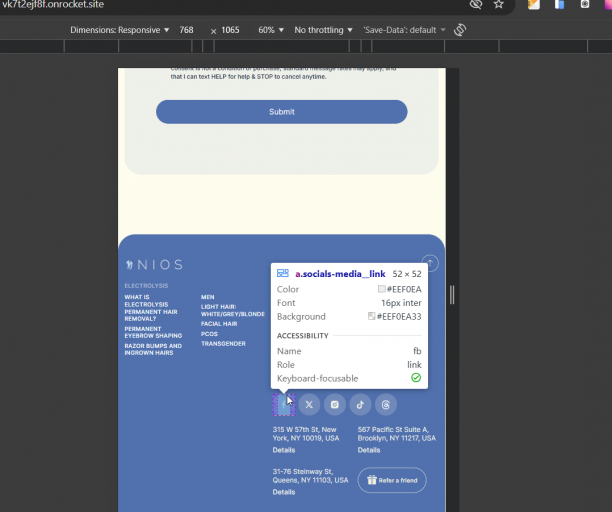Open the Dimensions: Responsive dropdown
The height and width of the screenshot is (512, 612).
coord(119,30)
